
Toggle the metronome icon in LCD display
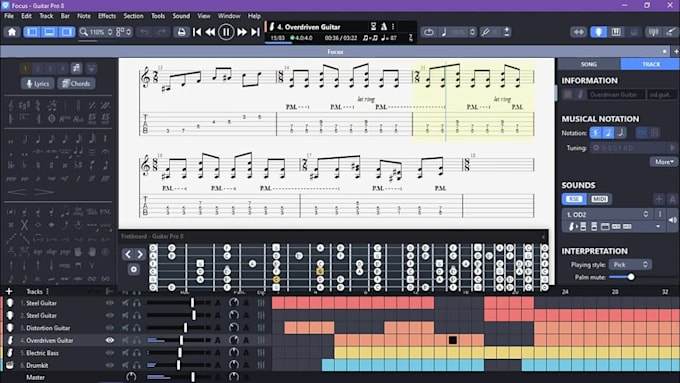tap(384, 26)
